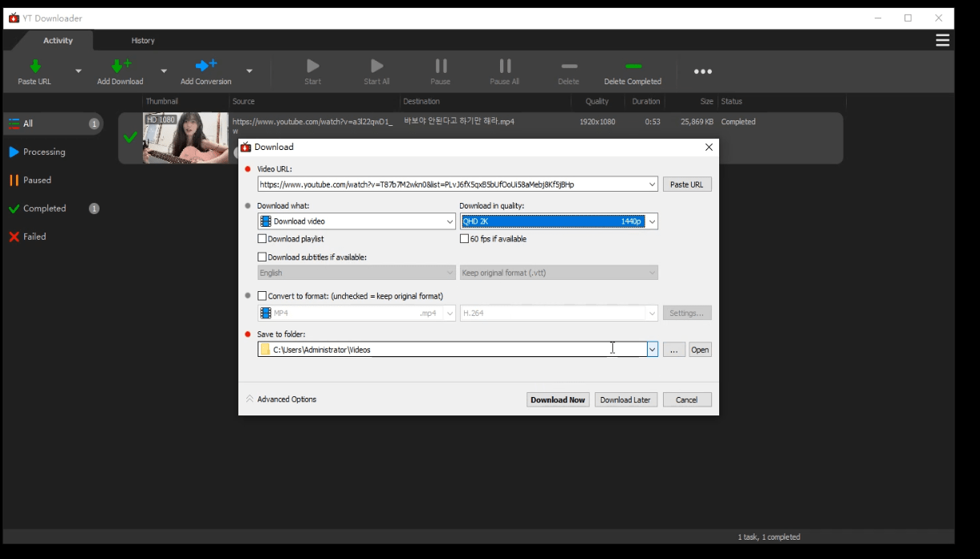980x559 pixels.
Task: Click the Add Download toolbar icon
Action: pyautogui.click(x=120, y=67)
